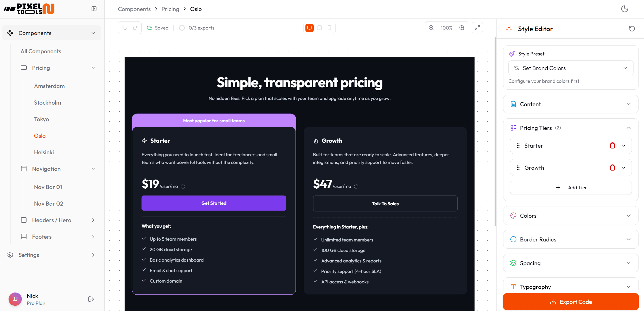This screenshot has height=311, width=644.
Task: Collapse the left sidebar panel
Action: point(94,9)
